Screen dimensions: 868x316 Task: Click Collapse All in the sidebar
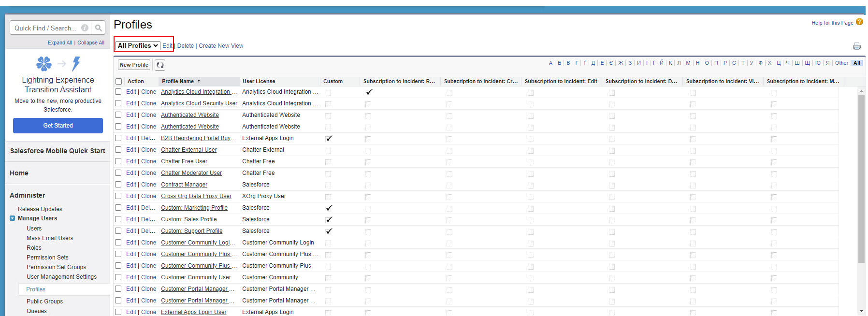pyautogui.click(x=91, y=43)
